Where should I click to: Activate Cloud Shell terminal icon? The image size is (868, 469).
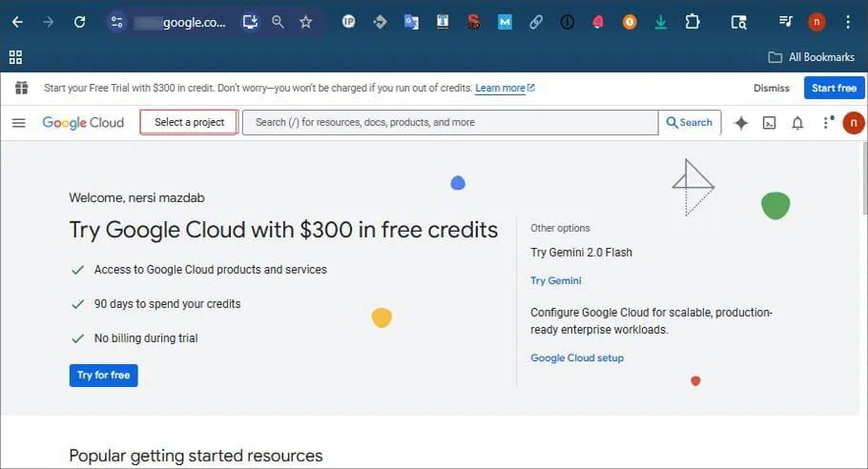(769, 122)
